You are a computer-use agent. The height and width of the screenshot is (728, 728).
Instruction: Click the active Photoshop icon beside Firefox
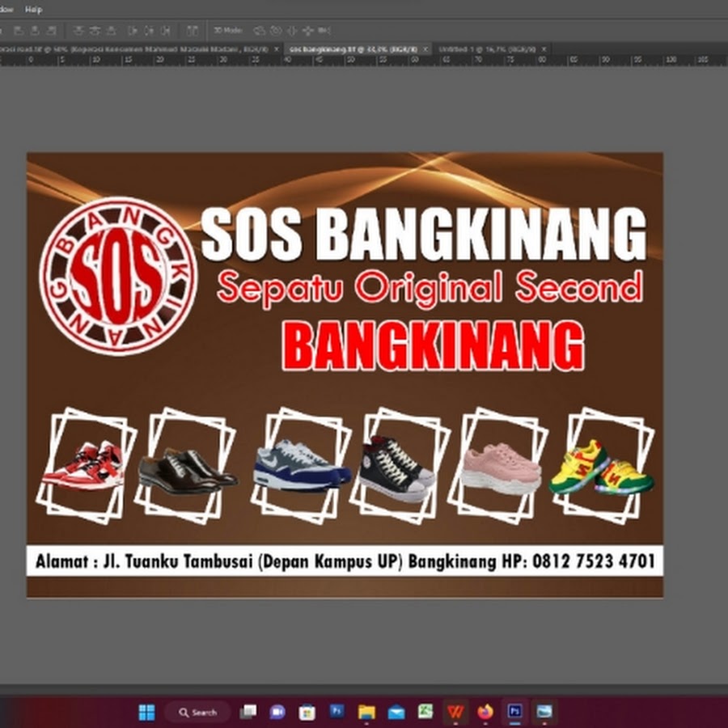(514, 712)
